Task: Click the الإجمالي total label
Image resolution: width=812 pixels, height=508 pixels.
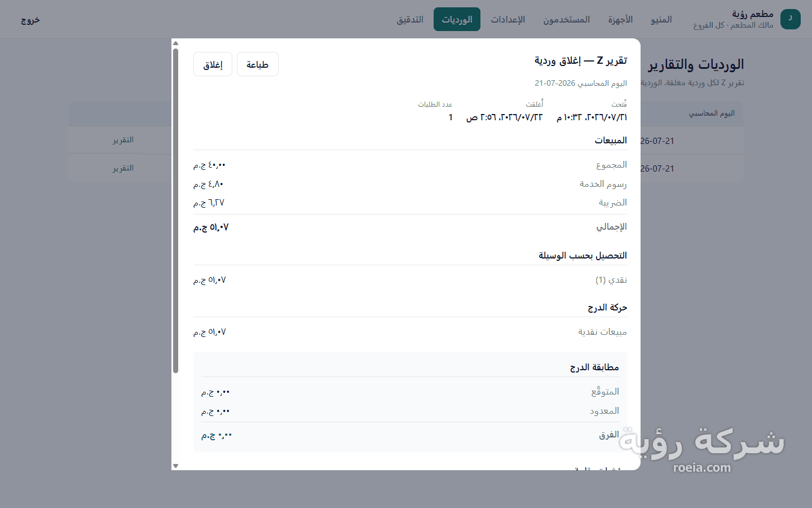Action: click(x=611, y=227)
